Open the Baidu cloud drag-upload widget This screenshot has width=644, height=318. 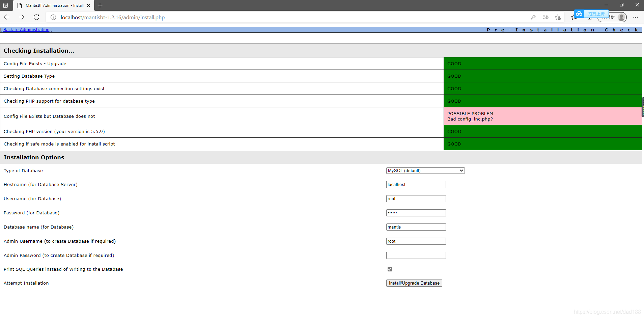(591, 14)
